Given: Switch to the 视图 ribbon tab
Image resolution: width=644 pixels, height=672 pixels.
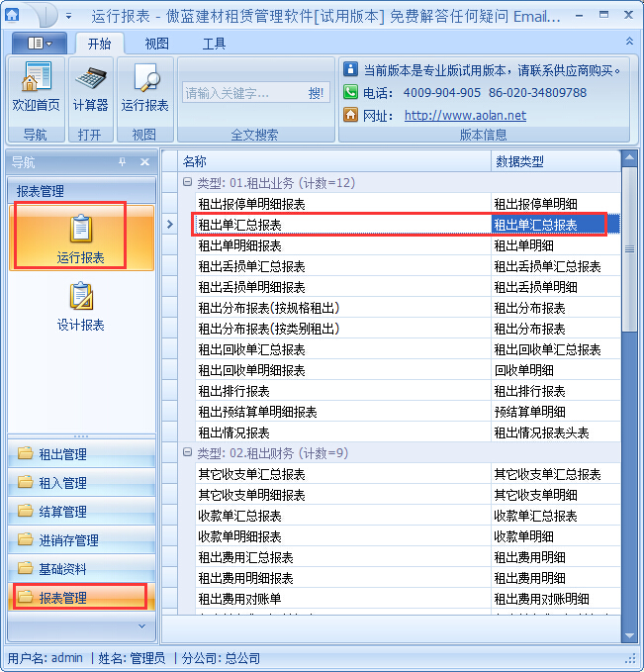Looking at the screenshot, I should 156,44.
